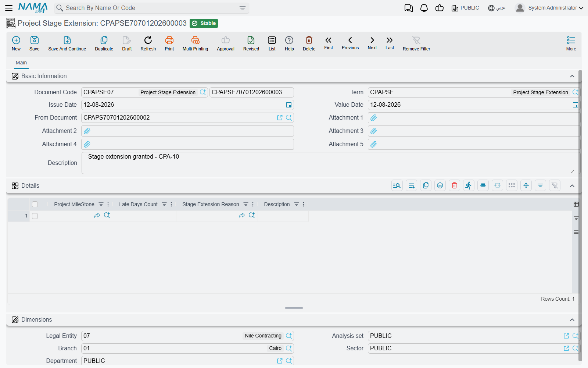Click the Revised toolbar button
This screenshot has width=588, height=368.
[x=251, y=43]
